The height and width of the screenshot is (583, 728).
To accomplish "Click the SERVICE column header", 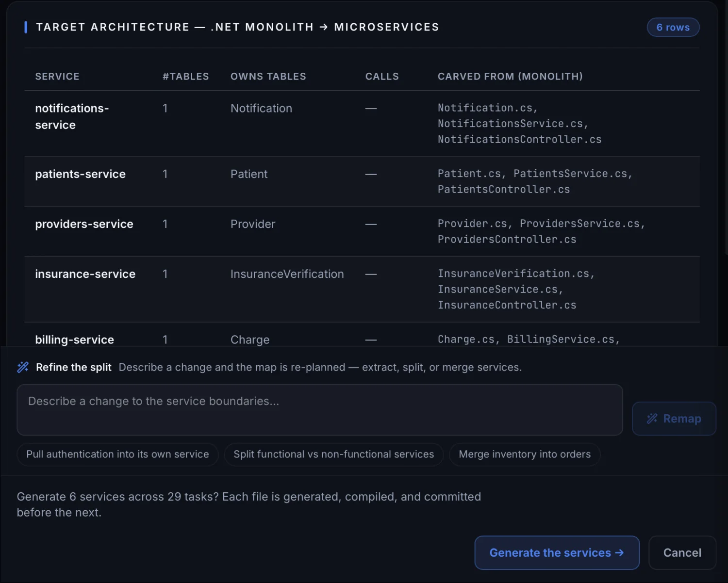I will coord(57,77).
